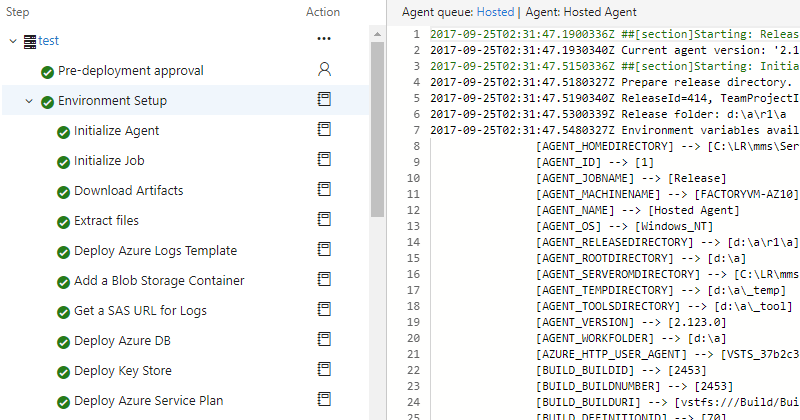Image resolution: width=800 pixels, height=420 pixels.
Task: Open the ellipsis actions menu for test
Action: coord(324,39)
